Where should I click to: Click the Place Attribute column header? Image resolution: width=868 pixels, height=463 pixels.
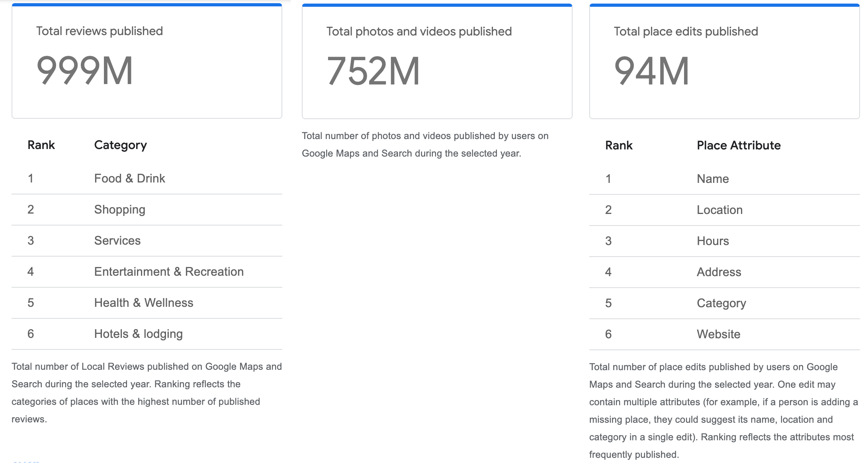pyautogui.click(x=738, y=145)
